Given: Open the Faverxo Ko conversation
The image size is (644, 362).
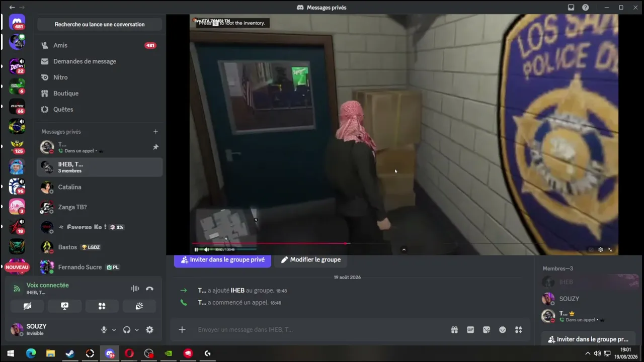Looking at the screenshot, I should pyautogui.click(x=100, y=227).
